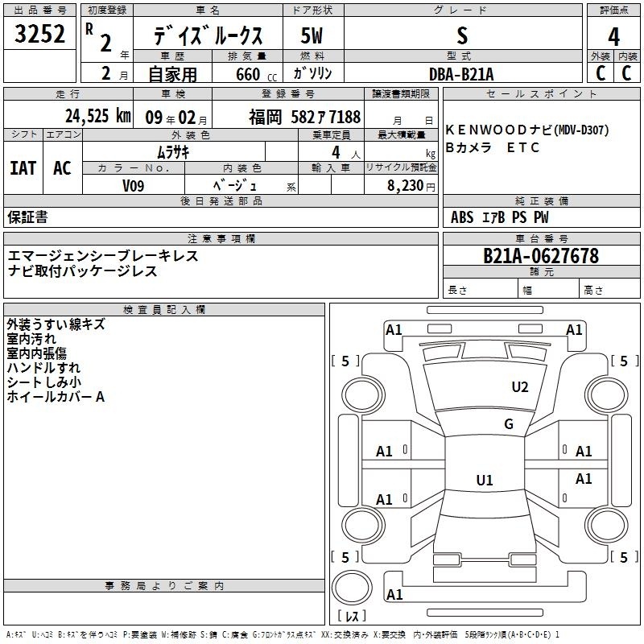Select inspector note ハンドルすれ
The height and width of the screenshot is (644, 644).
(x=43, y=368)
